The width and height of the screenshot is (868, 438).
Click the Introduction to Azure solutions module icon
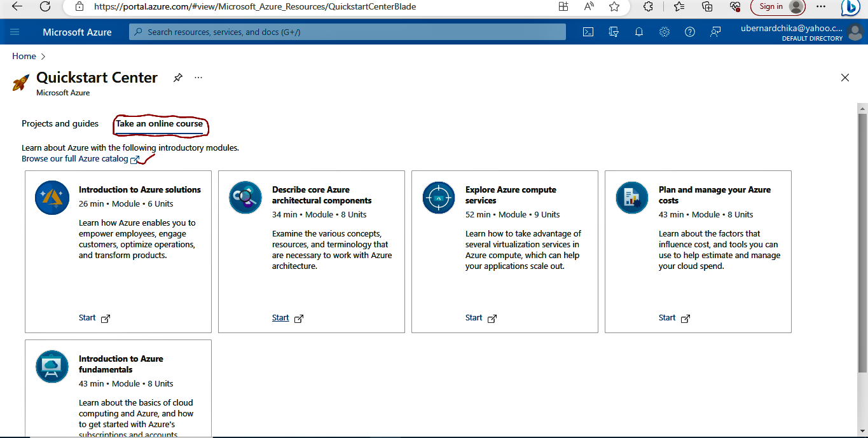tap(52, 198)
